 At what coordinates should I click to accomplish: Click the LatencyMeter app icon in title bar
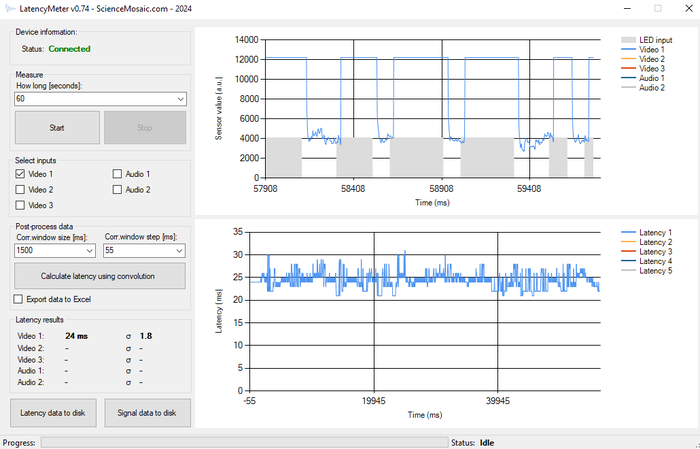click(x=10, y=8)
